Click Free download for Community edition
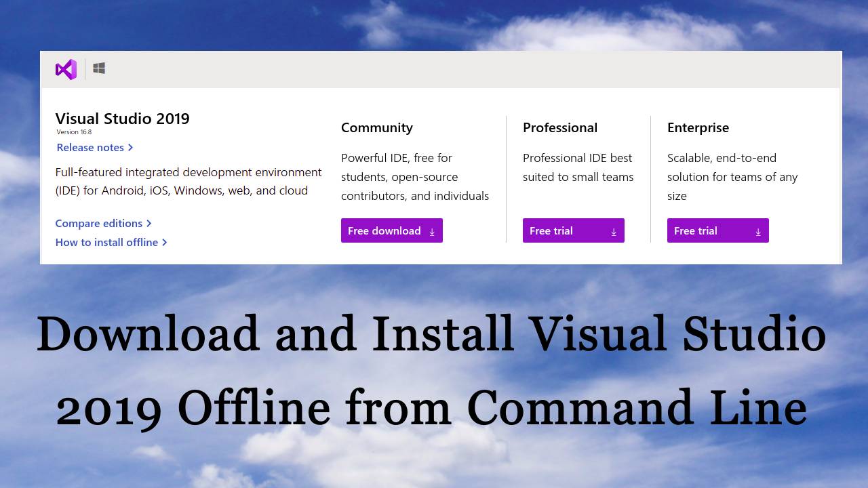 tap(384, 230)
